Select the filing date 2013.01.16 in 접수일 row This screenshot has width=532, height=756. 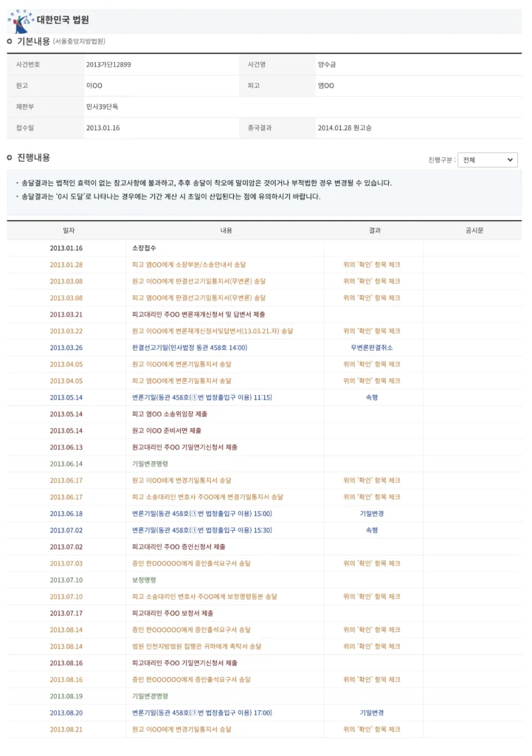[x=103, y=128]
